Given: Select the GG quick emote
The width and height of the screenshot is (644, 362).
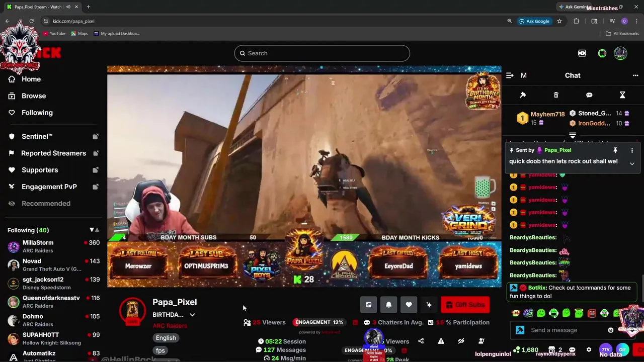Looking at the screenshot, I should click(528, 313).
